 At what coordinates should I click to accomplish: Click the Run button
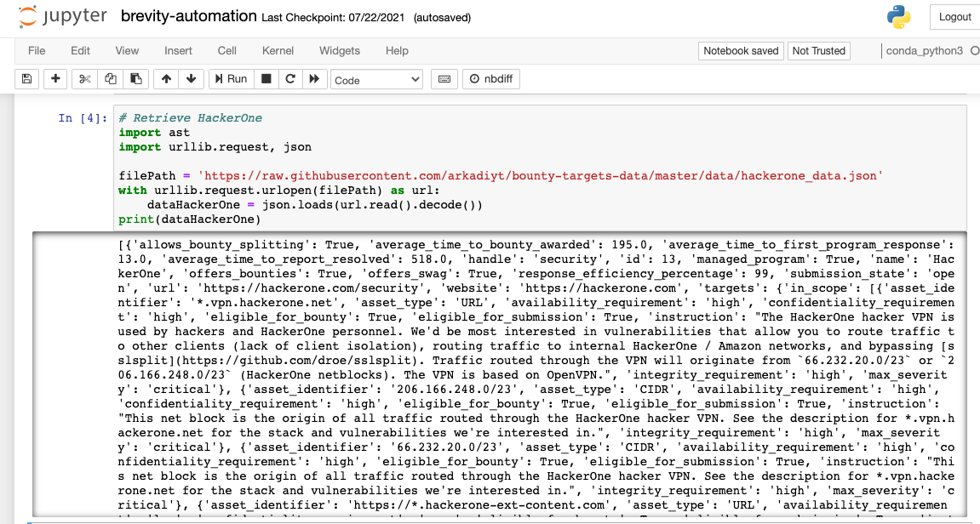(229, 79)
